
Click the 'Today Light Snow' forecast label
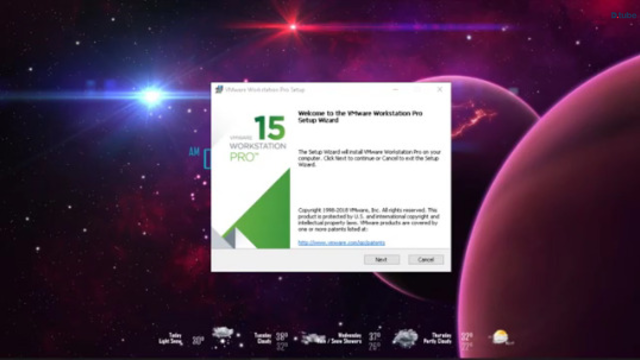tap(171, 338)
